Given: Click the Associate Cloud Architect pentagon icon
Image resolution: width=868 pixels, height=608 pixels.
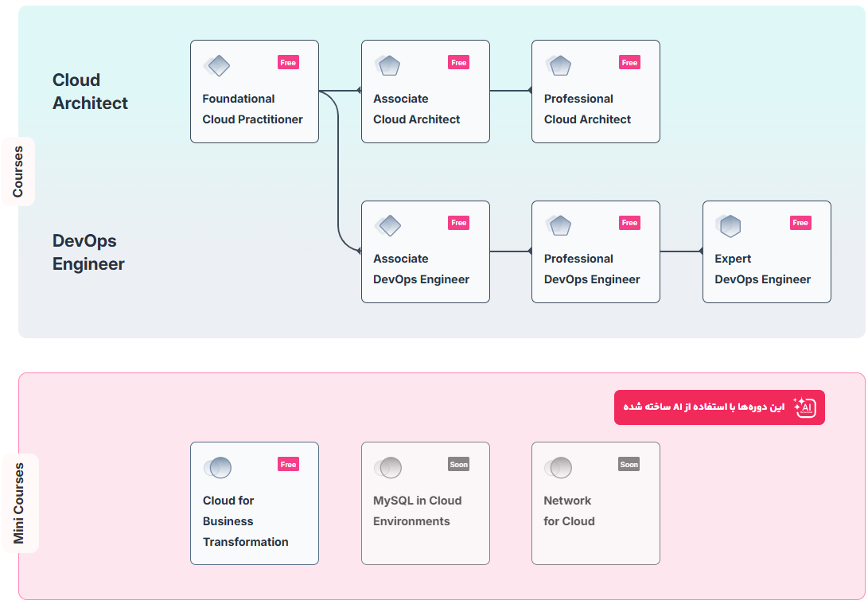Looking at the screenshot, I should pyautogui.click(x=387, y=65).
